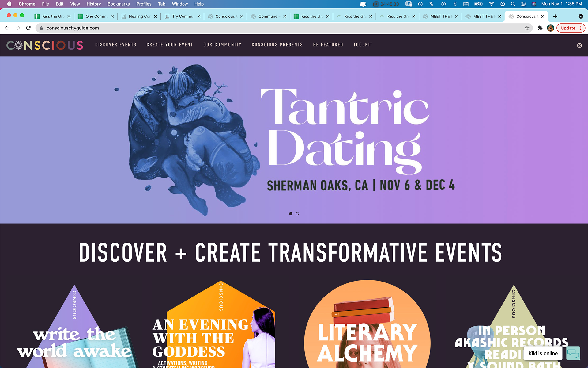Click the Conscious logo in site header
The height and width of the screenshot is (368, 588).
[x=45, y=45]
